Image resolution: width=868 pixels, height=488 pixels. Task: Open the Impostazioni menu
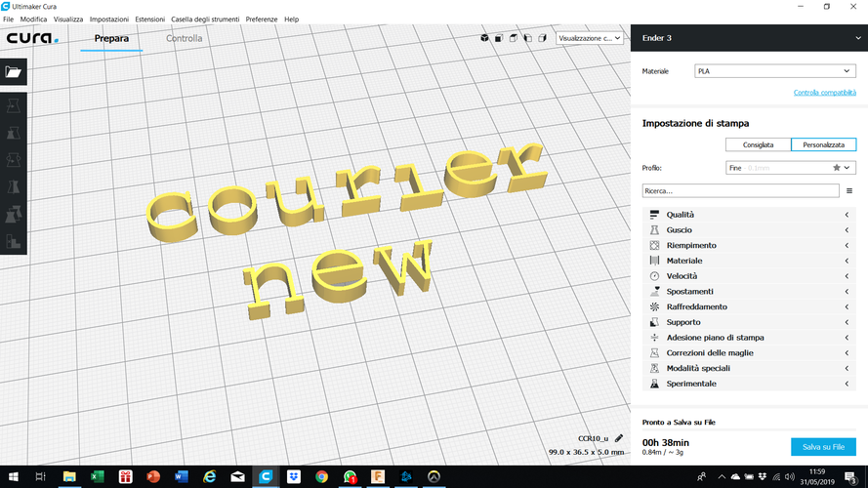(109, 19)
